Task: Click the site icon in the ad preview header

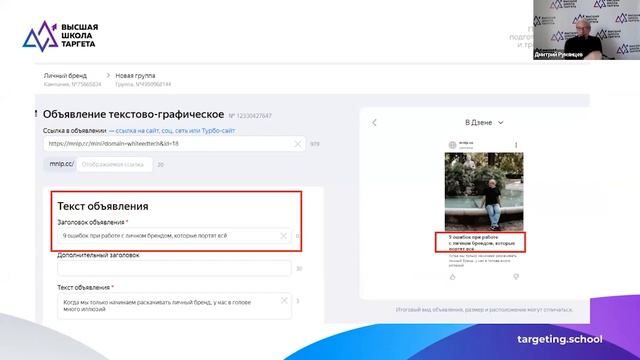Action: (x=452, y=145)
